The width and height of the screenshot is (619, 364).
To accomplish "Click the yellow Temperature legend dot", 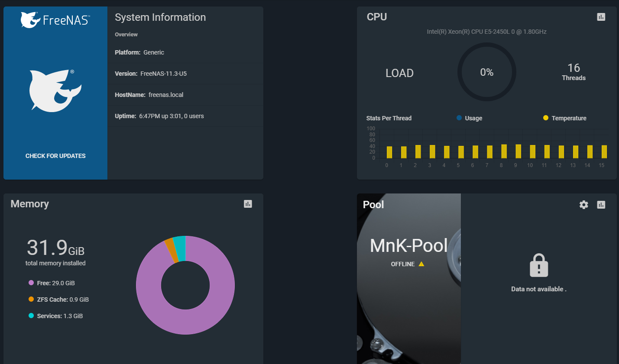I will [546, 118].
